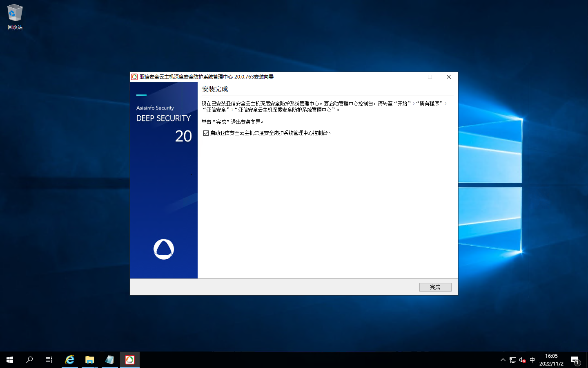588x368 pixels.
Task: Uncheck the launch management console checkbox
Action: (206, 133)
